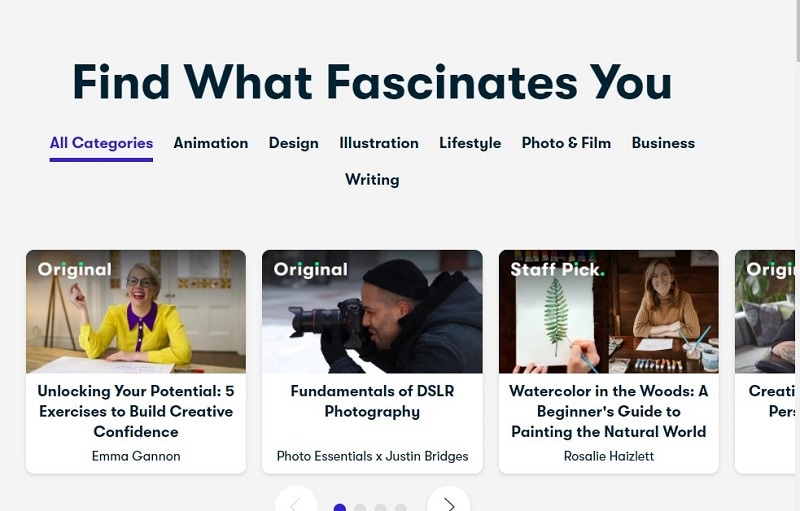This screenshot has width=800, height=511.
Task: Open the Design category tab
Action: 293,143
